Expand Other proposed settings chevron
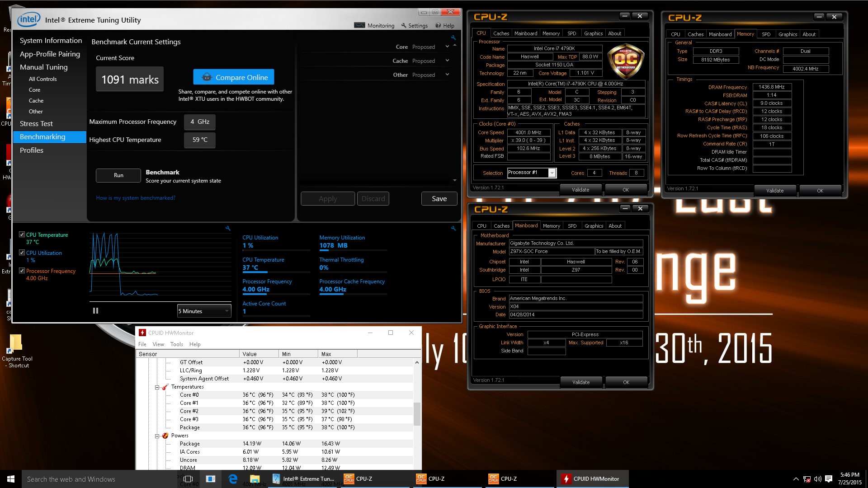Image resolution: width=868 pixels, height=488 pixels. [447, 75]
